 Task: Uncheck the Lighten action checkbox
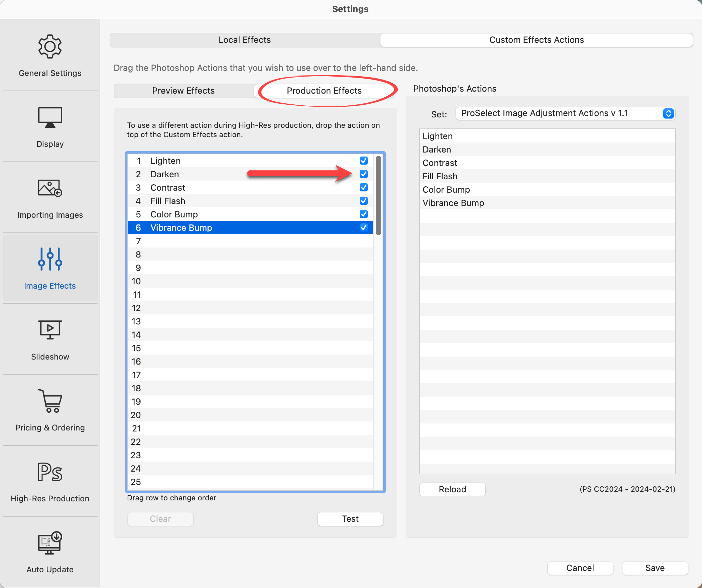[363, 161]
